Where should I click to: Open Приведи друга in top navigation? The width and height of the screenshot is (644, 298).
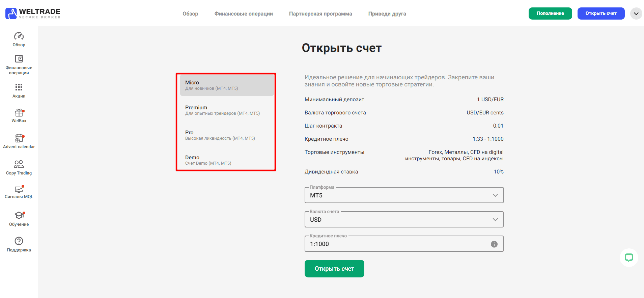point(387,14)
